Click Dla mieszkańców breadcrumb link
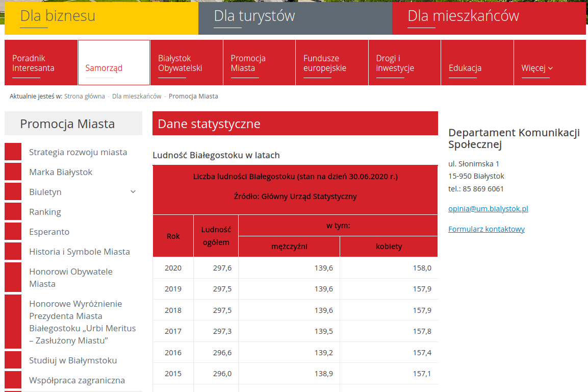Screen dimensions: 588x392 (137, 96)
